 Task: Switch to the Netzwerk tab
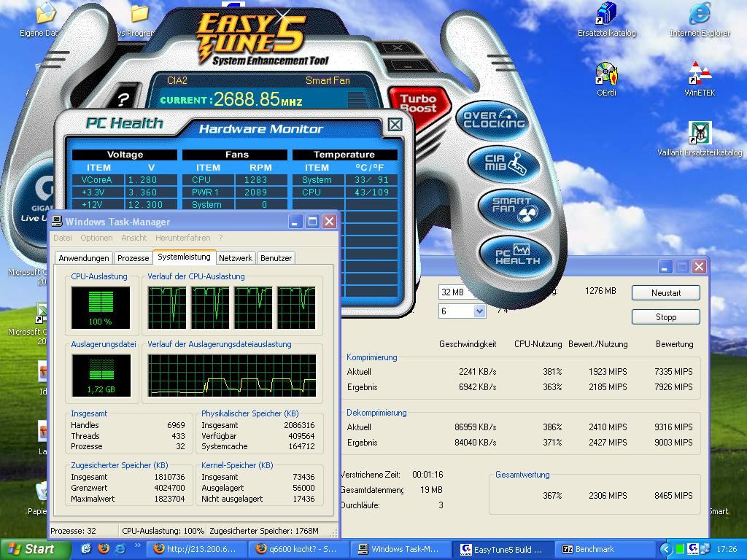[x=236, y=257]
